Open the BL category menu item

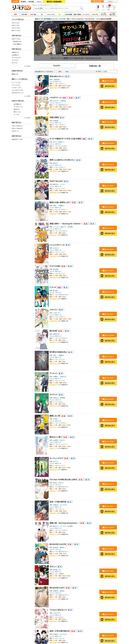(42, 14)
